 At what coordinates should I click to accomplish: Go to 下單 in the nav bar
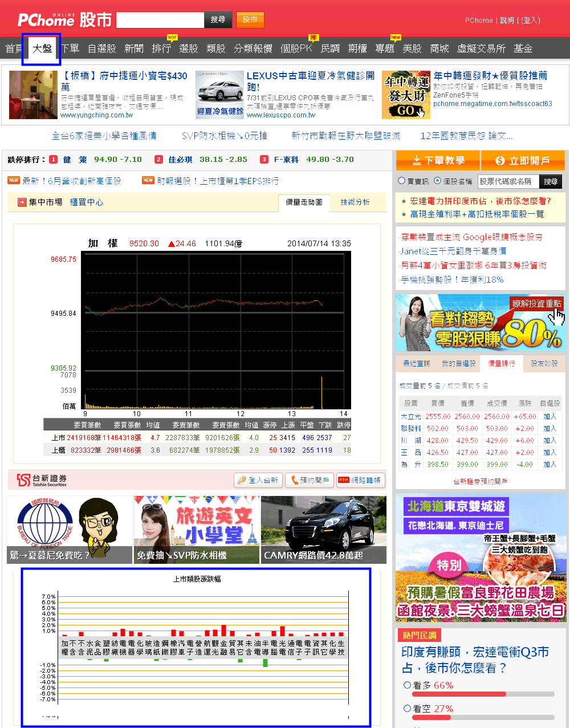[70, 48]
